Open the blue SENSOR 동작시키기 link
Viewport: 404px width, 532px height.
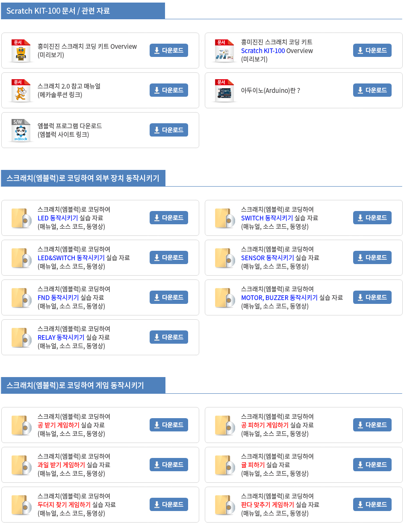(x=268, y=258)
